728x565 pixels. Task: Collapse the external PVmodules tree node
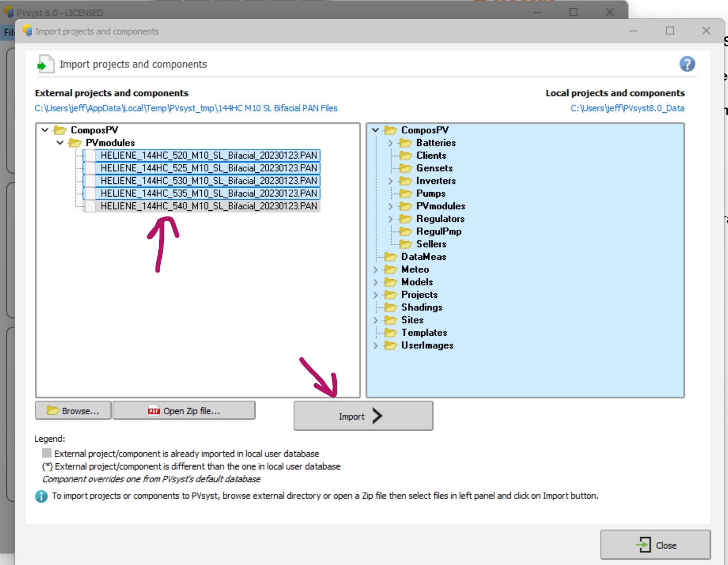60,143
